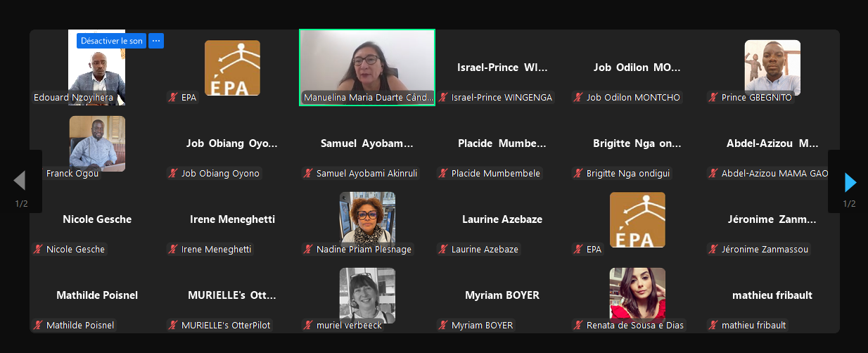Click muted mic icon beside Myriam BOYER
The width and height of the screenshot is (868, 353).
tap(445, 325)
